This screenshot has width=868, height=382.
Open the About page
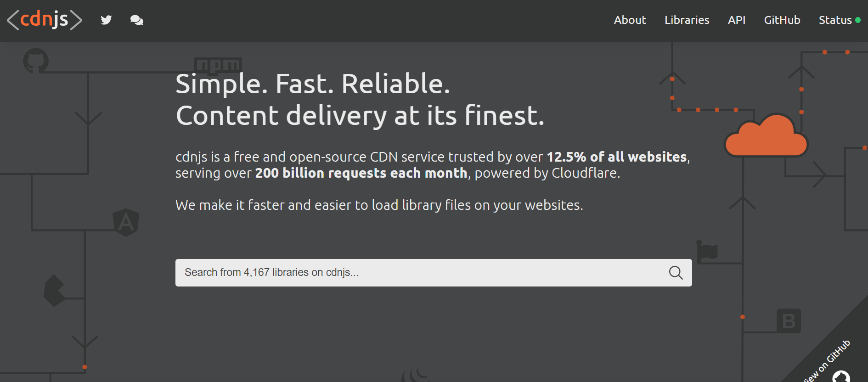(x=630, y=20)
